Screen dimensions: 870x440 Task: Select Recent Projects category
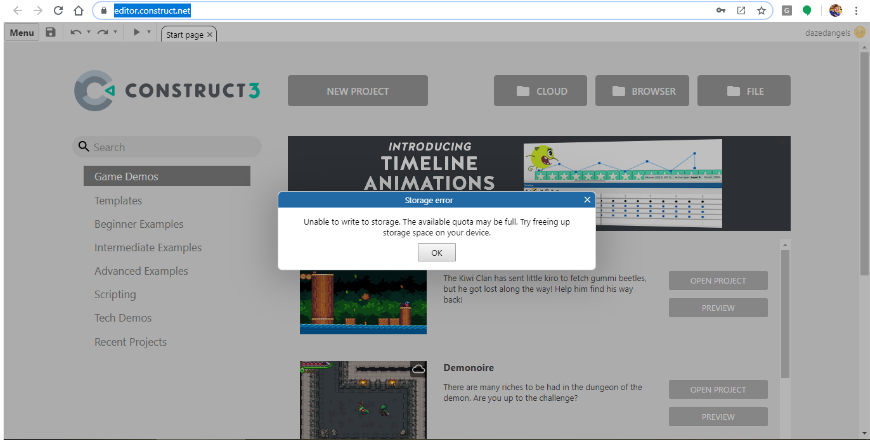pyautogui.click(x=130, y=342)
